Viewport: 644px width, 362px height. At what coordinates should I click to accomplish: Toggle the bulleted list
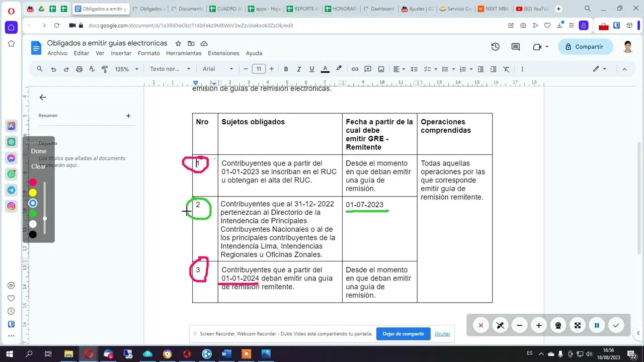[x=445, y=69]
